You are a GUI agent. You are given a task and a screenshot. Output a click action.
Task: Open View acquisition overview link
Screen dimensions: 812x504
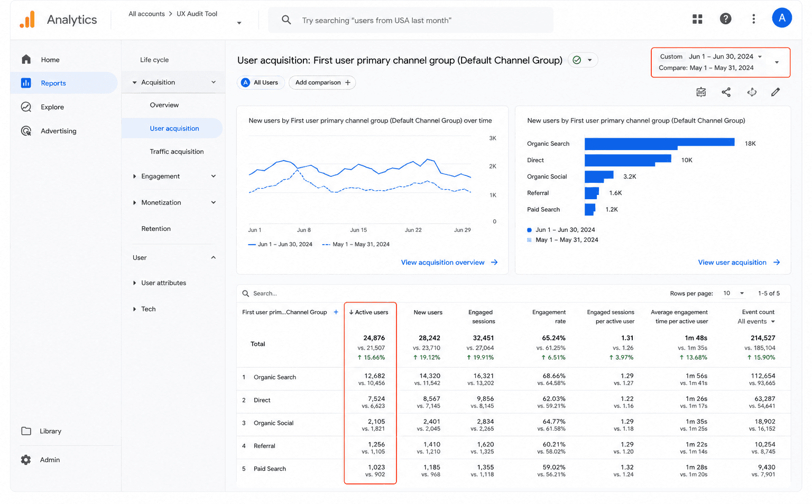[442, 263]
